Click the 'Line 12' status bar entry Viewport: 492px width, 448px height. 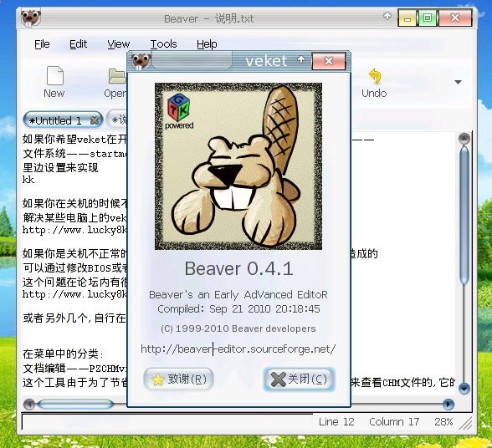(336, 421)
